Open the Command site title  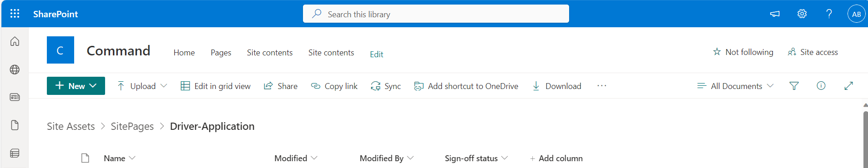(118, 50)
